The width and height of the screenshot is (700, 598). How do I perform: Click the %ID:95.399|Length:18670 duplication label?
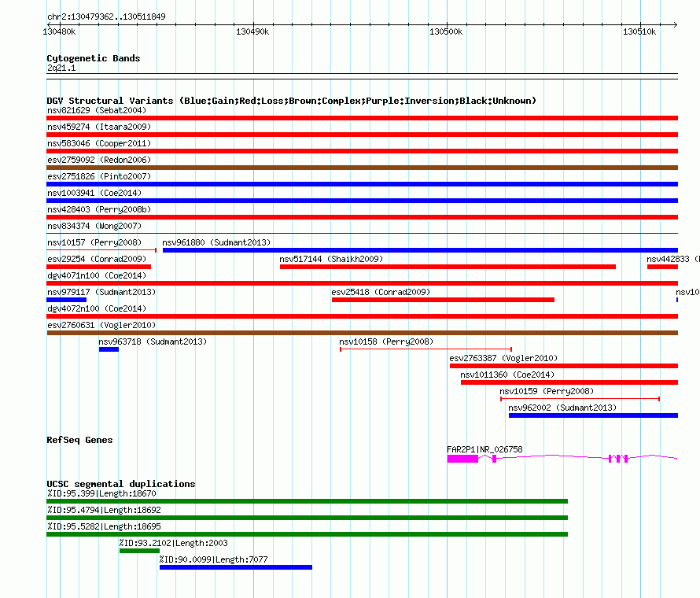pyautogui.click(x=101, y=493)
